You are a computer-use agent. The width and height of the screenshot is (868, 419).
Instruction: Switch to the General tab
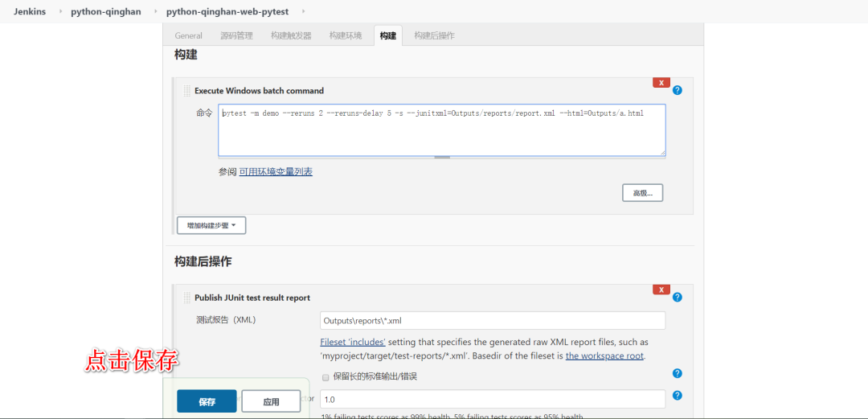click(x=188, y=35)
